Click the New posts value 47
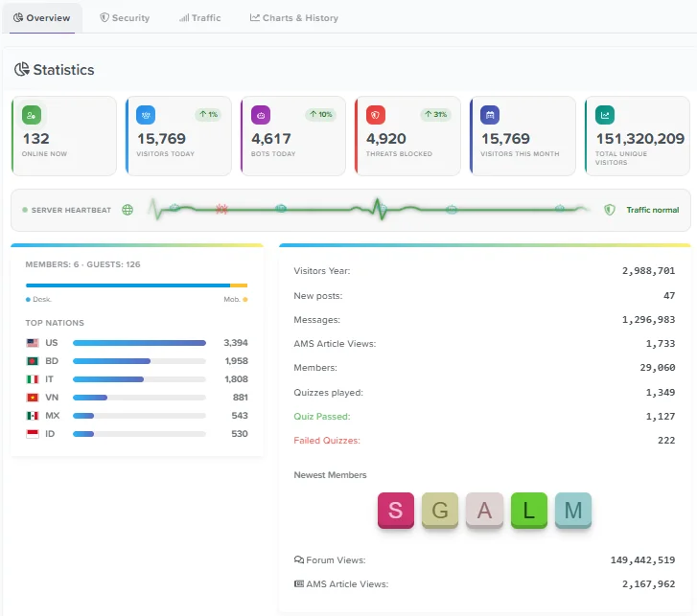Image resolution: width=697 pixels, height=616 pixels. 669,296
